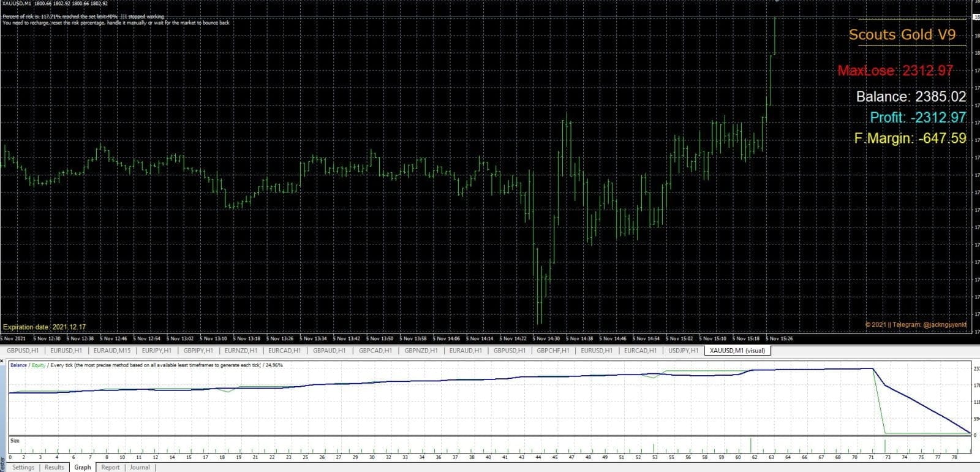The image size is (980, 472).
Task: Click the 5 Nov 14:30 time axis label
Action: pos(546,338)
